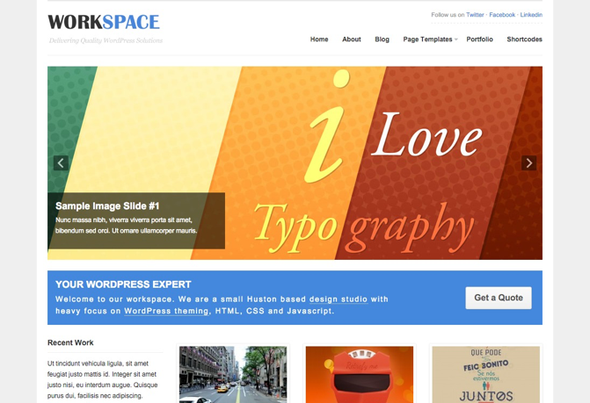The width and height of the screenshot is (590, 403).
Task: Follow the Linkedin link
Action: [531, 15]
